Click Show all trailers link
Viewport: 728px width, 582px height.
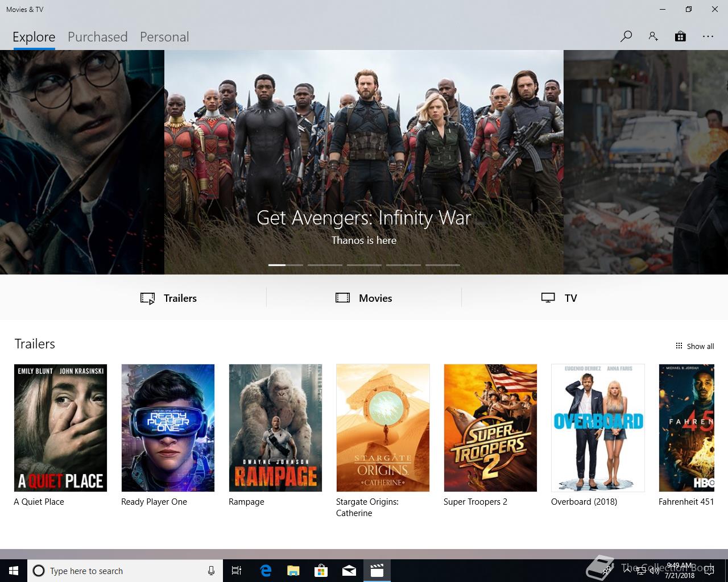coord(694,346)
